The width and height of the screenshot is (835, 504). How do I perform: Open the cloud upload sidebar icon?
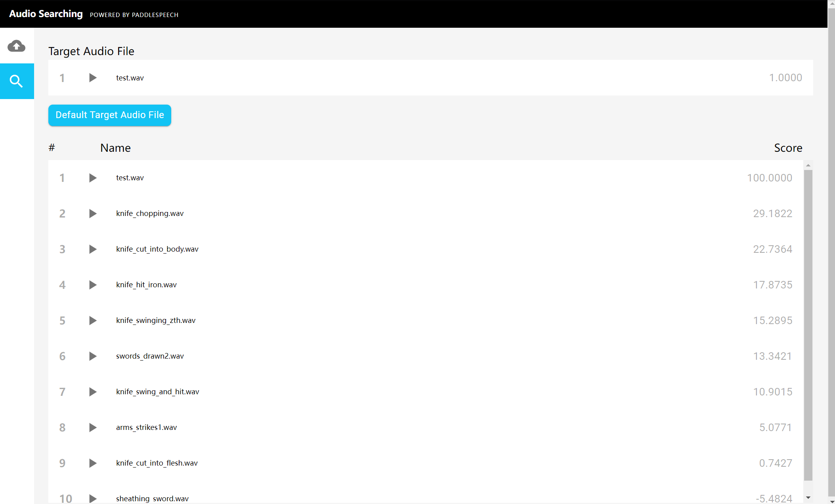click(x=16, y=46)
